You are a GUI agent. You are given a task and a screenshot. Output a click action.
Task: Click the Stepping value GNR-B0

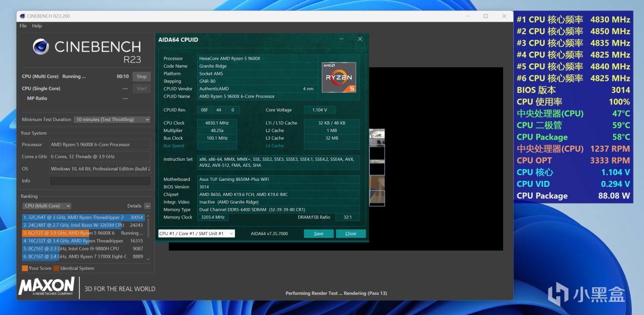pyautogui.click(x=257, y=81)
